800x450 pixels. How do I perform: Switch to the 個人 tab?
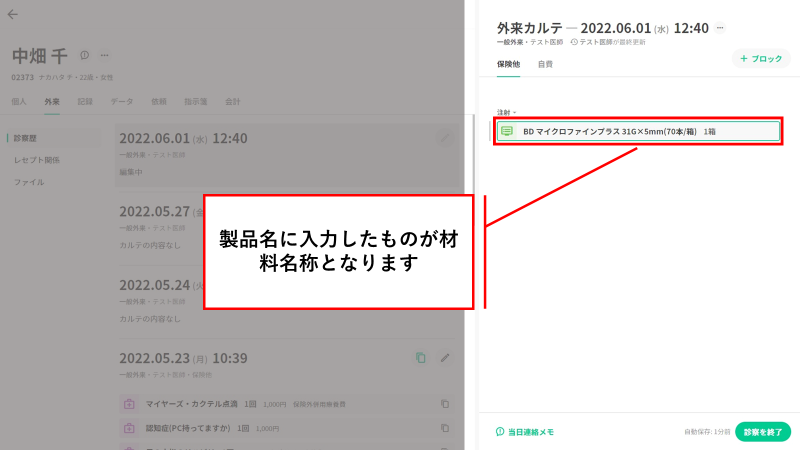19,102
